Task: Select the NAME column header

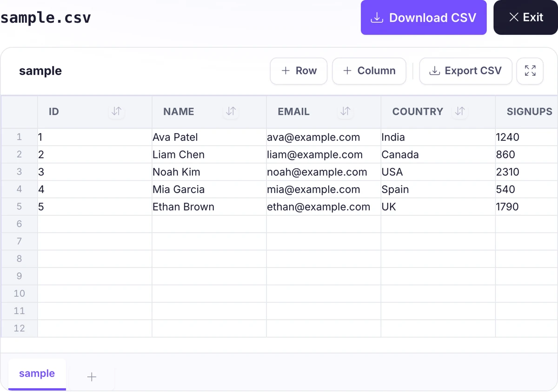Action: 209,112
